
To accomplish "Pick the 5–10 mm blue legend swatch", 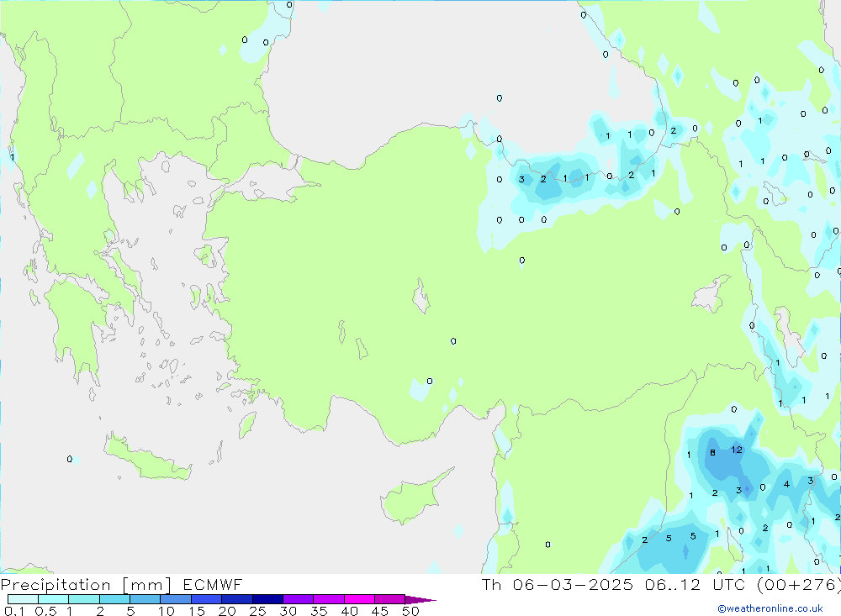I will [x=145, y=599].
